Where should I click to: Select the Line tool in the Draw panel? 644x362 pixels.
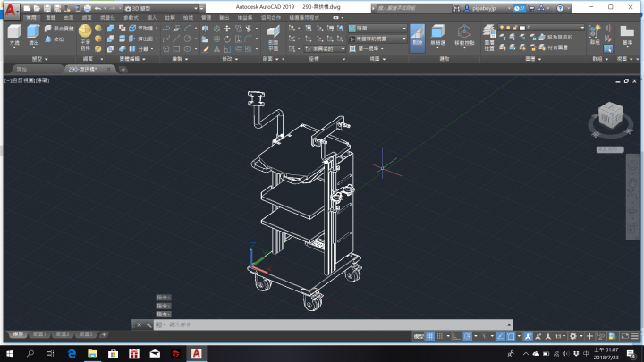point(176,38)
